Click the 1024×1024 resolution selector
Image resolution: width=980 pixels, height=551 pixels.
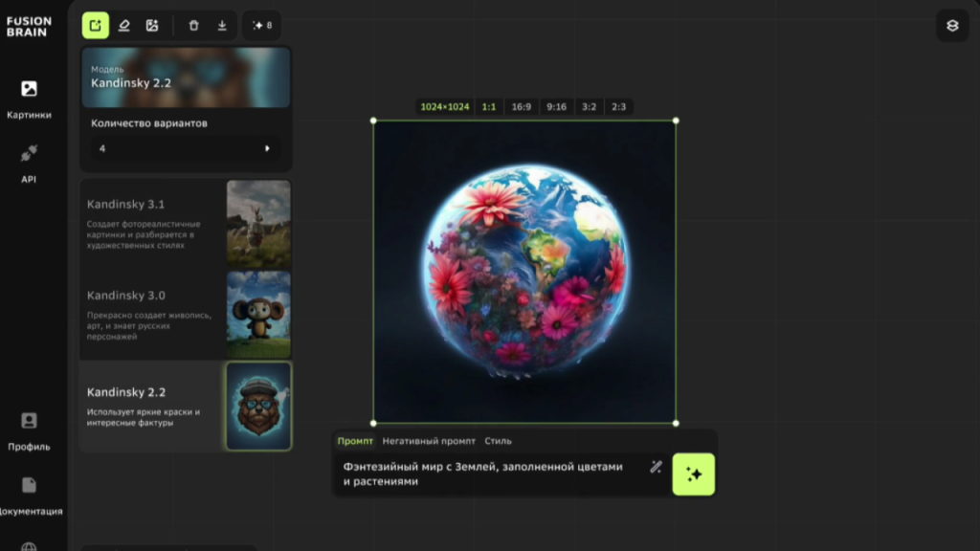tap(445, 107)
